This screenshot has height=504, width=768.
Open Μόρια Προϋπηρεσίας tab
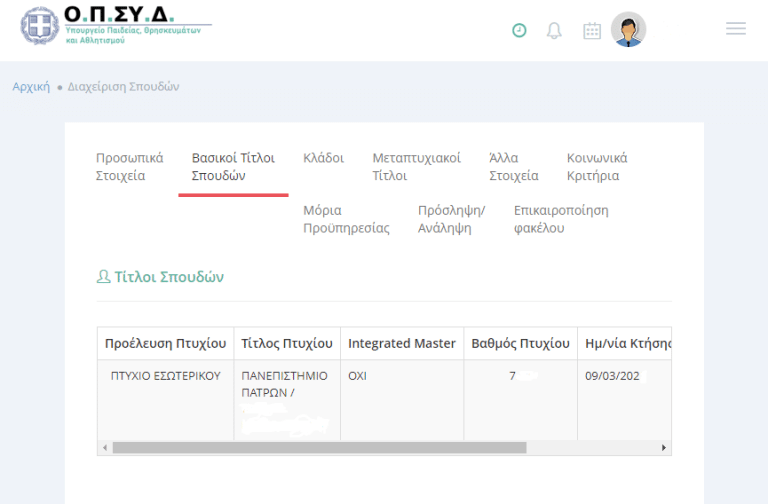[x=346, y=219]
